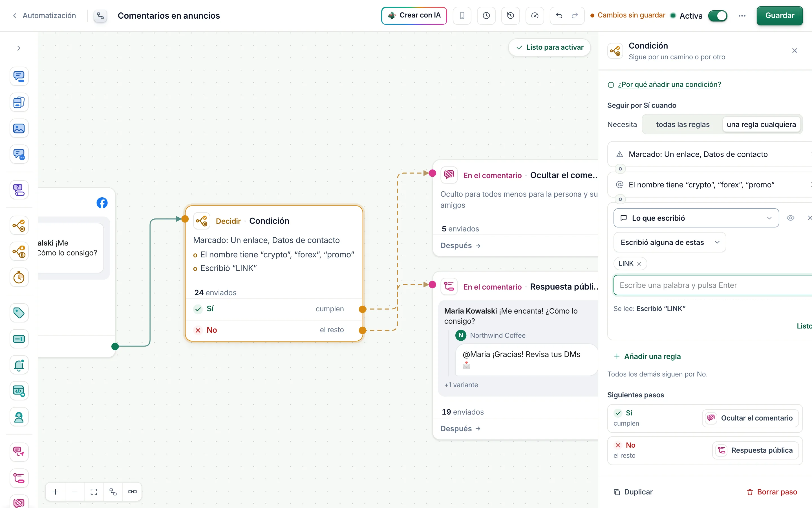Open the Sí next step 'Ocultar el comentario'

click(750, 418)
